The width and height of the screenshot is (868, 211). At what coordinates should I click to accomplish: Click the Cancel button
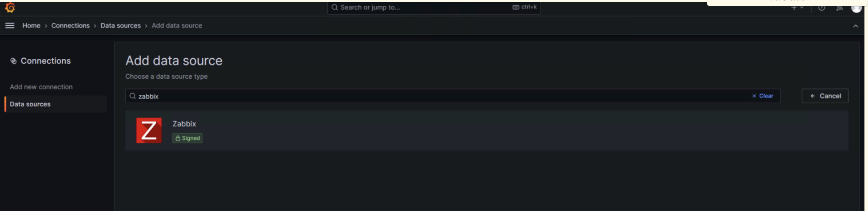coord(825,96)
